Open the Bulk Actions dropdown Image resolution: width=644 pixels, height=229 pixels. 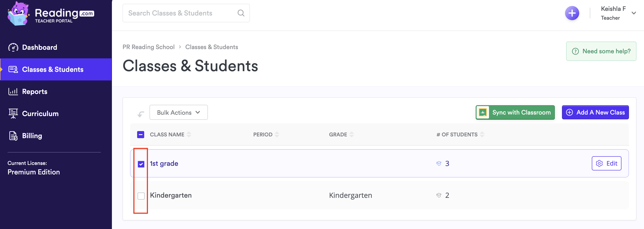tap(178, 113)
